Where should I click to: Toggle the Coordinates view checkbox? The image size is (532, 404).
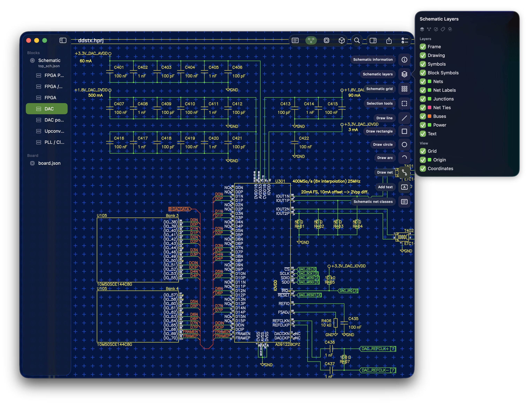tap(423, 169)
